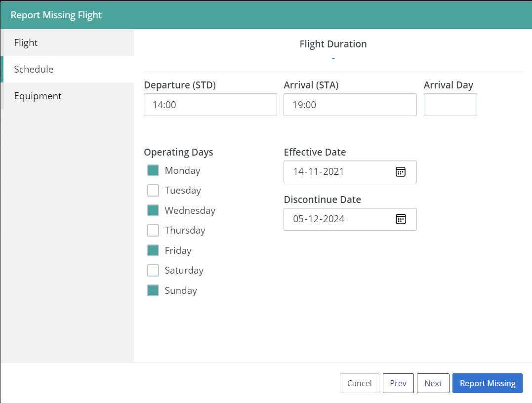Enable the Tuesday operating day
532x403 pixels.
click(x=153, y=190)
